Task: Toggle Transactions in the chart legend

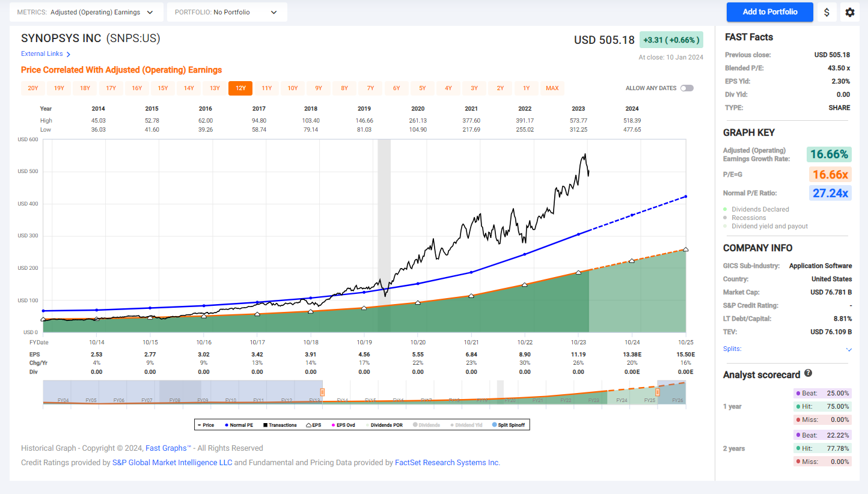Action: pos(280,425)
